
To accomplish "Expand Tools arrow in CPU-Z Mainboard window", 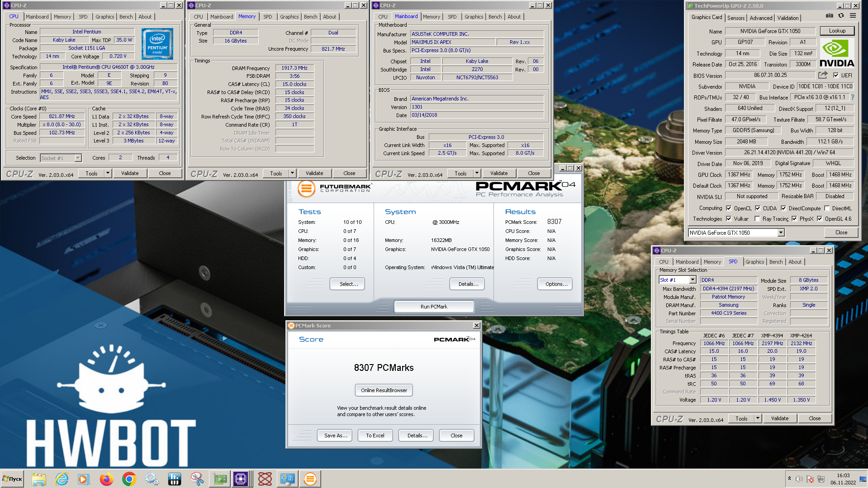I will 477,173.
